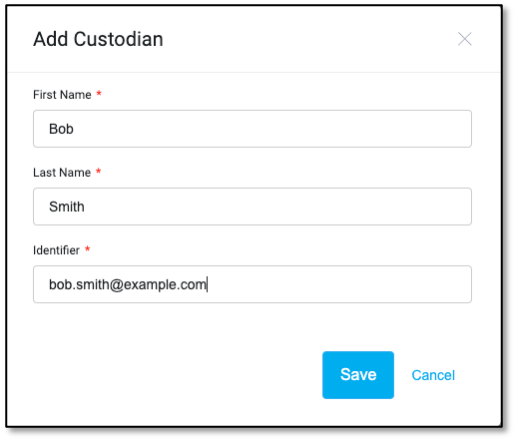Click the red asterisk beside Last Name
Screen dimensions: 516x440
(x=98, y=171)
